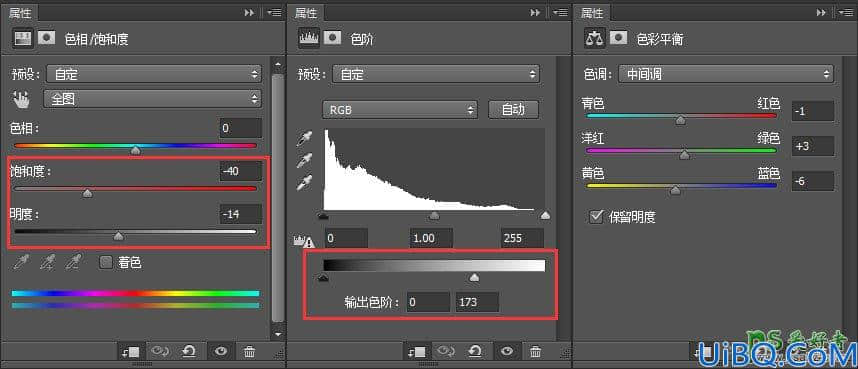Click the black input slider under histogram
This screenshot has height=369, width=858.
[323, 216]
